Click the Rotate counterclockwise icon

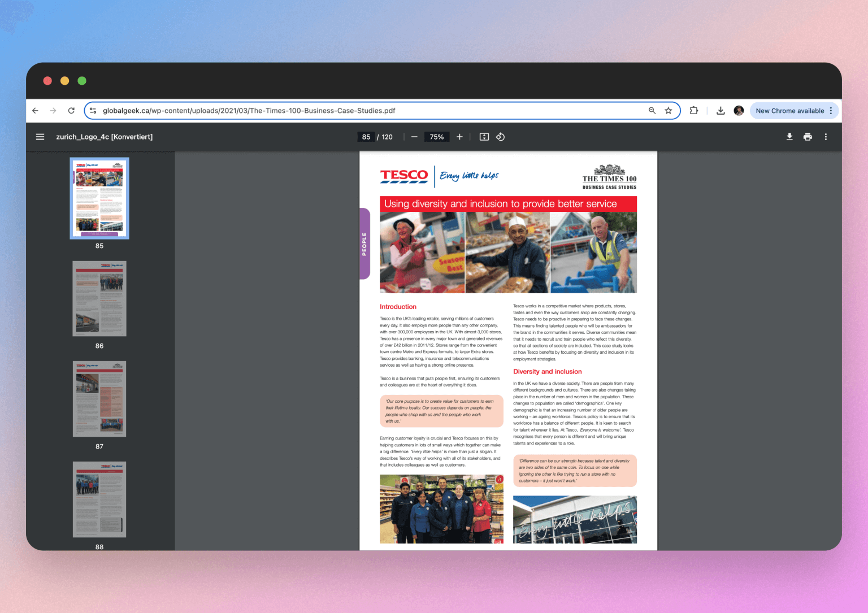500,136
